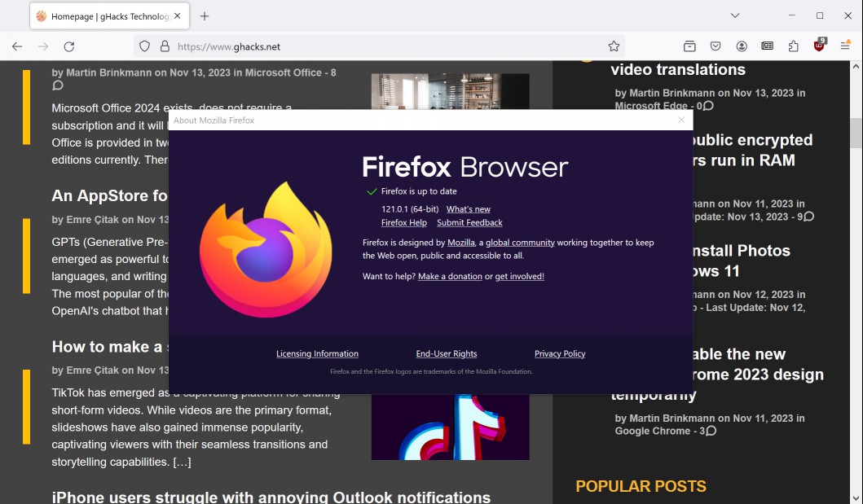Open the get involved! link
863x504 pixels.
point(520,277)
